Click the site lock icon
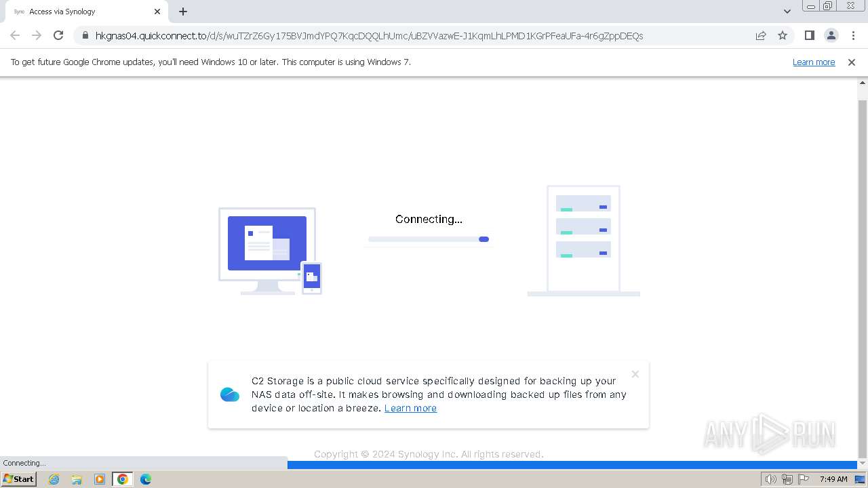Viewport: 868px width, 488px height. pos(85,35)
